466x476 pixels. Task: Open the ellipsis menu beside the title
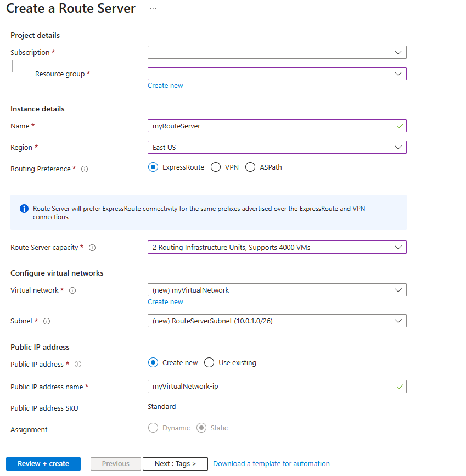coord(153,8)
